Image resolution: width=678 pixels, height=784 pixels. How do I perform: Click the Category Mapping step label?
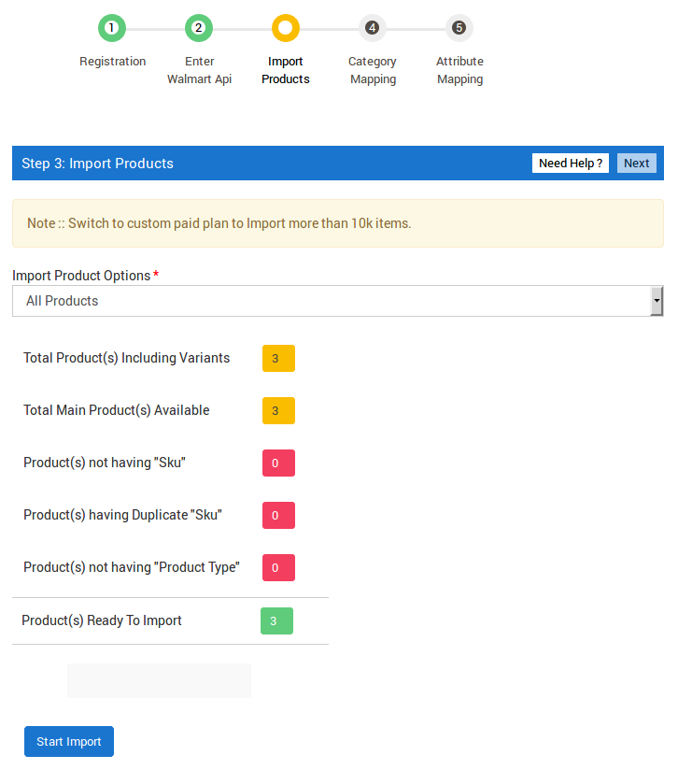[x=373, y=70]
